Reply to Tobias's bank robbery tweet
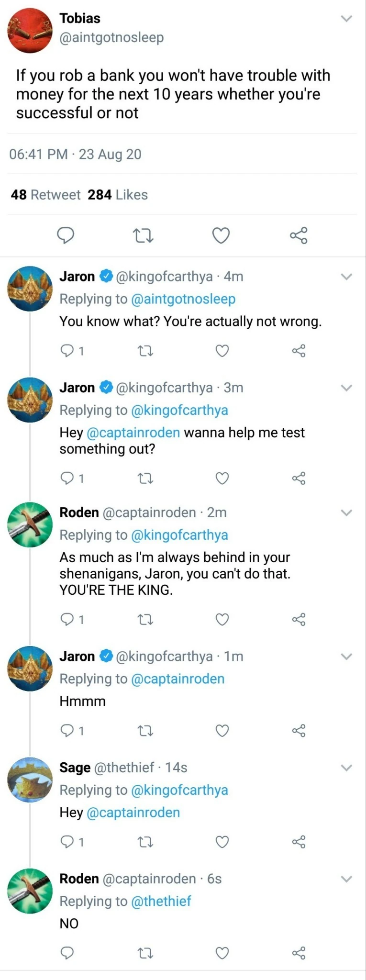Viewport: 366px width, 980px height. click(x=66, y=235)
